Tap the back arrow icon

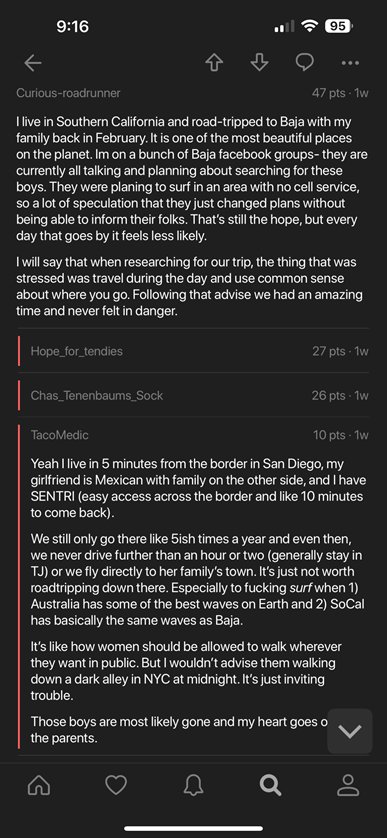point(33,63)
